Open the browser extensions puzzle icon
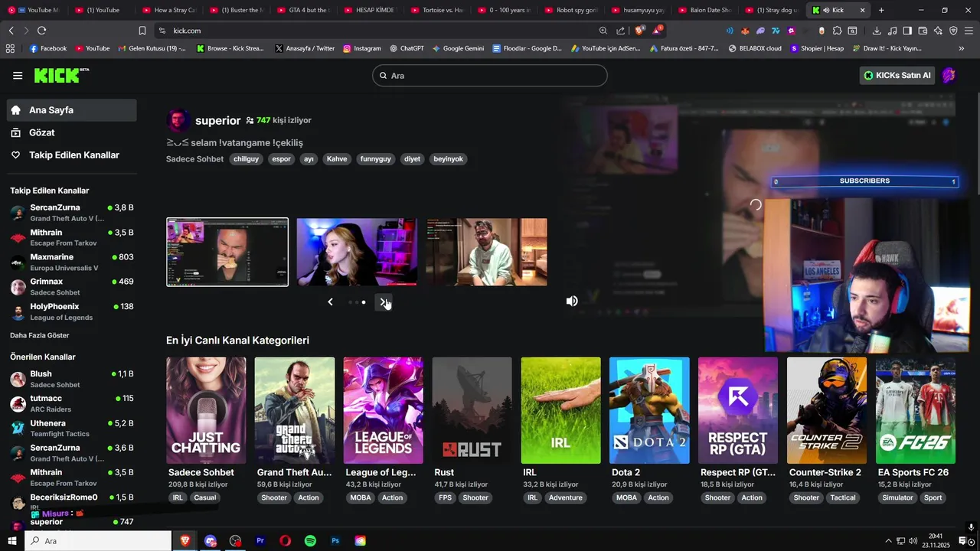 point(837,31)
